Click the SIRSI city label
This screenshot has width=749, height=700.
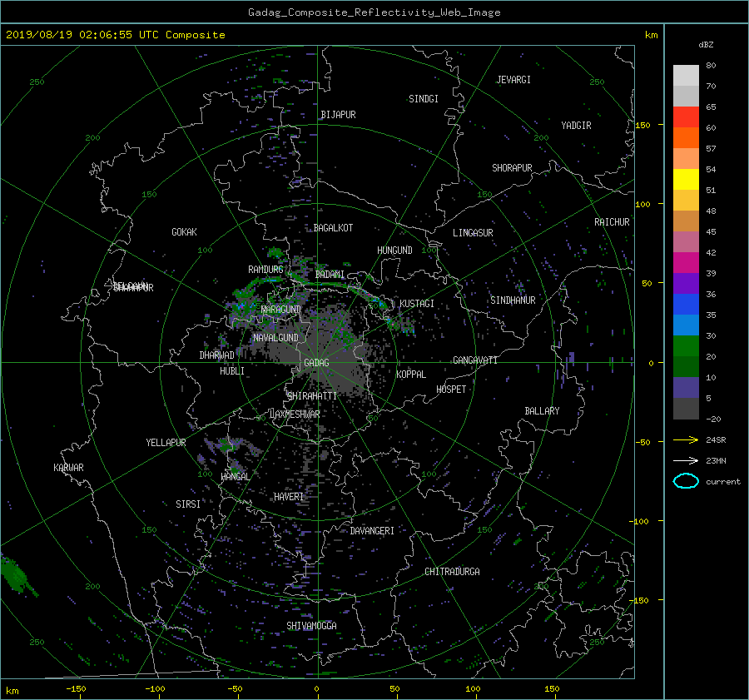(188, 504)
